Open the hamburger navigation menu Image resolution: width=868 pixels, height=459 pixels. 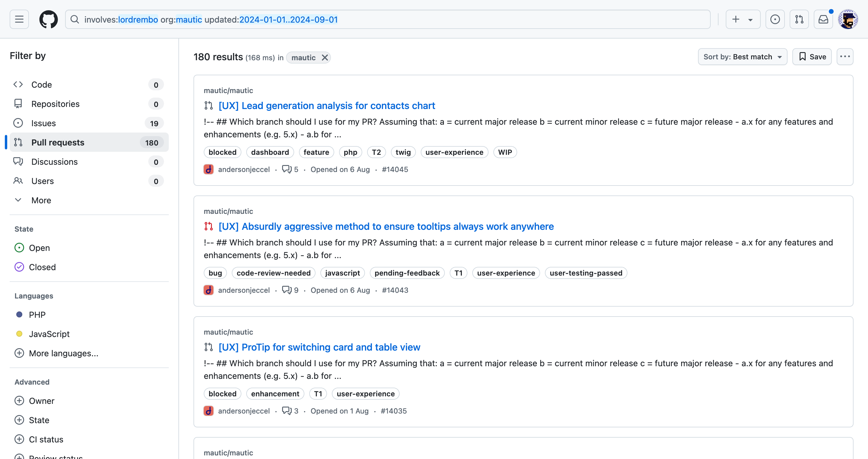19,19
